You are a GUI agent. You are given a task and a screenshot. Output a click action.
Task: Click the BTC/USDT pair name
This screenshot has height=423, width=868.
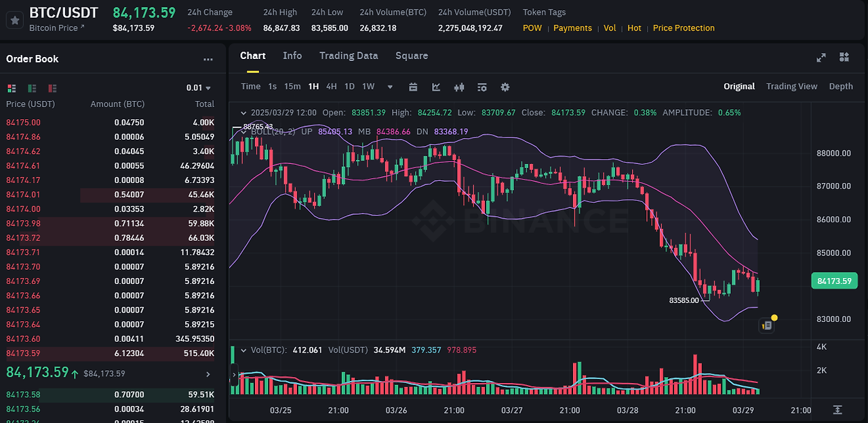(64, 13)
